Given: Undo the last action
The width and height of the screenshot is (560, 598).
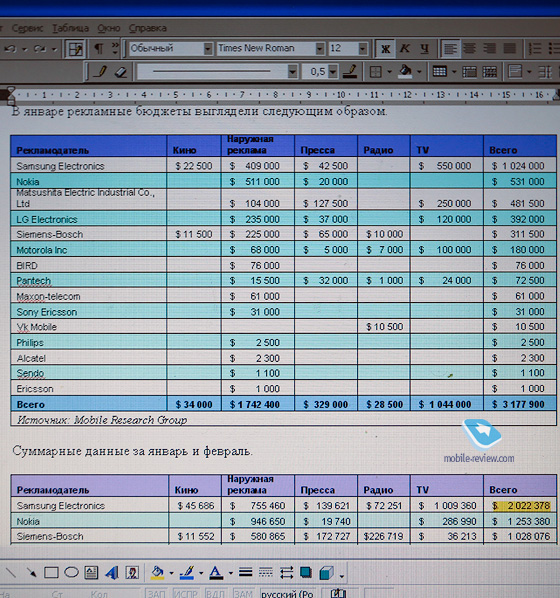Looking at the screenshot, I should point(10,49).
